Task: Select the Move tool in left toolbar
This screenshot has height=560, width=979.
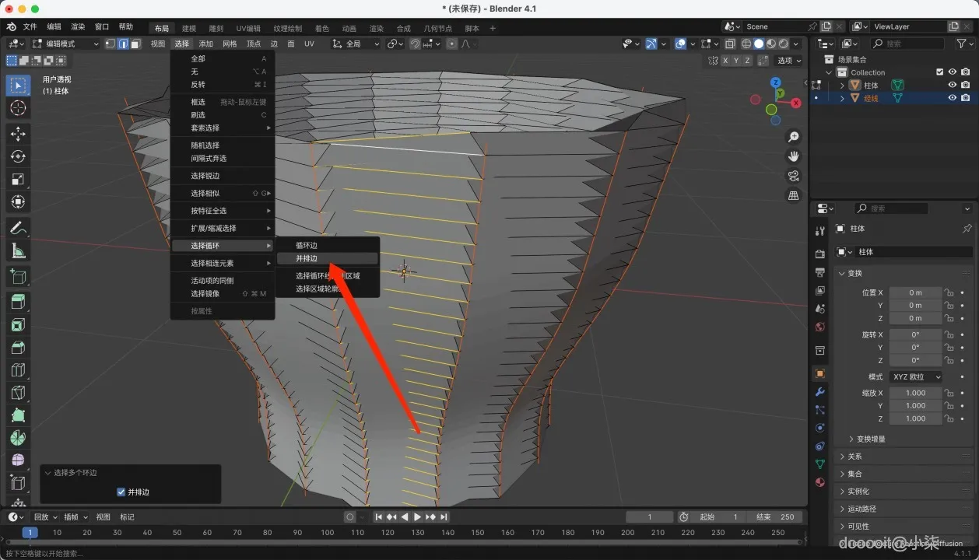Action: pos(18,134)
